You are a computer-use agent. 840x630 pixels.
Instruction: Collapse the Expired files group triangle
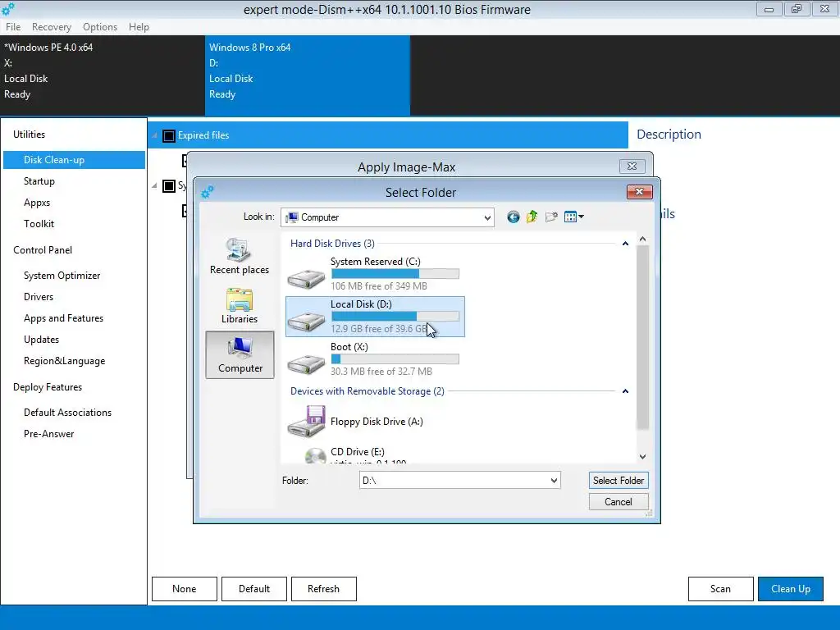click(154, 135)
